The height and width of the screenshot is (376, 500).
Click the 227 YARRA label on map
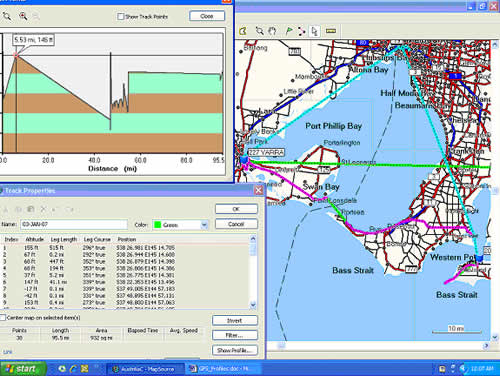pos(266,152)
